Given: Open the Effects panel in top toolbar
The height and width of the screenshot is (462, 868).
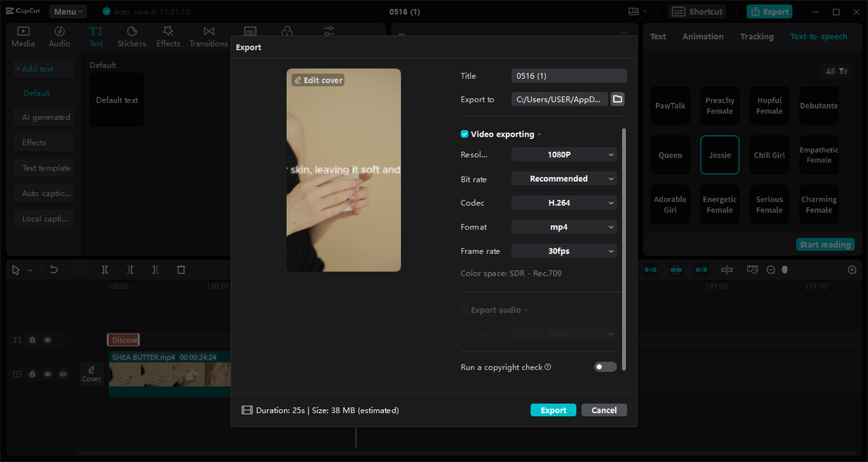Looking at the screenshot, I should click(168, 36).
